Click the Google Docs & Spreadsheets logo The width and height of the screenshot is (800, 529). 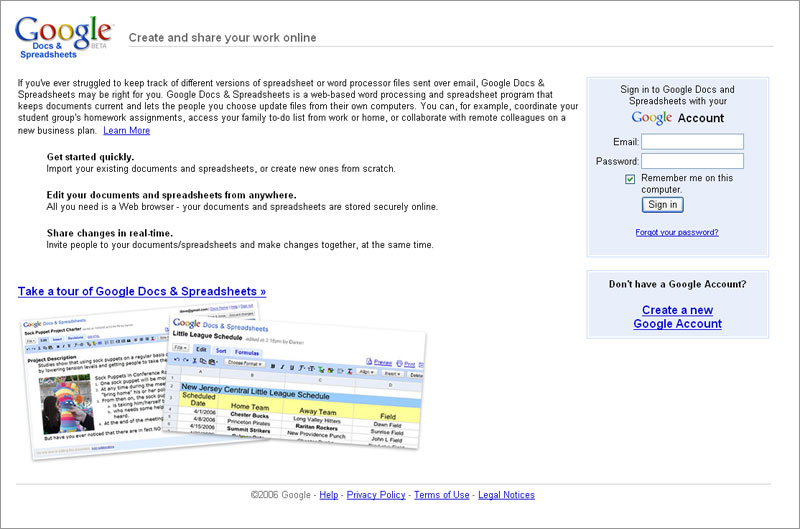pos(64,37)
